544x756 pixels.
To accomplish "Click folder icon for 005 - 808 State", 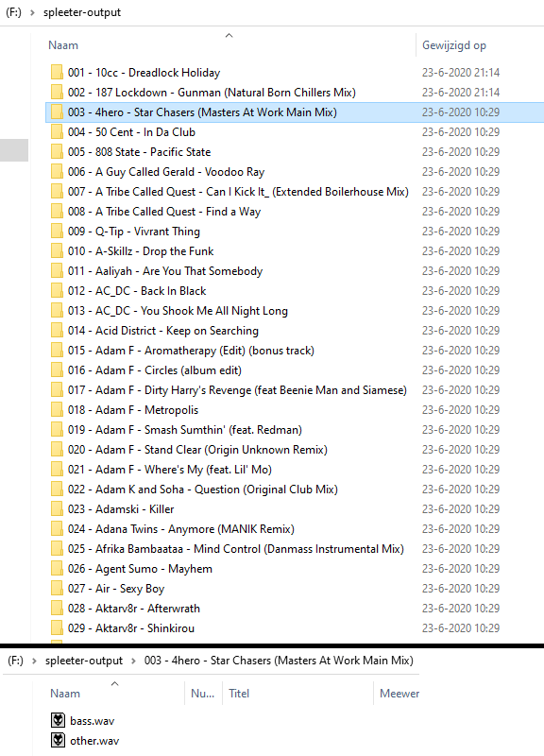I will click(x=57, y=152).
